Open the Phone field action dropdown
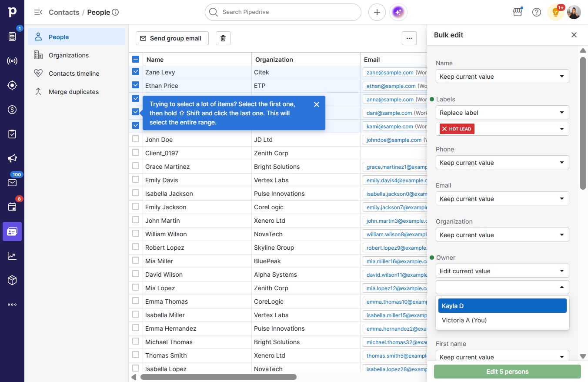This screenshot has width=588, height=382. click(x=502, y=163)
